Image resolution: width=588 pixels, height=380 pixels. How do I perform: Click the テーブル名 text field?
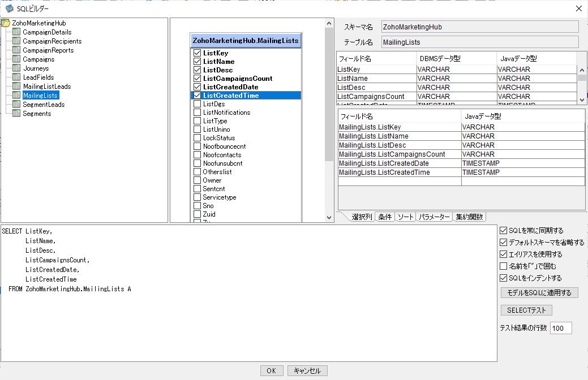480,42
